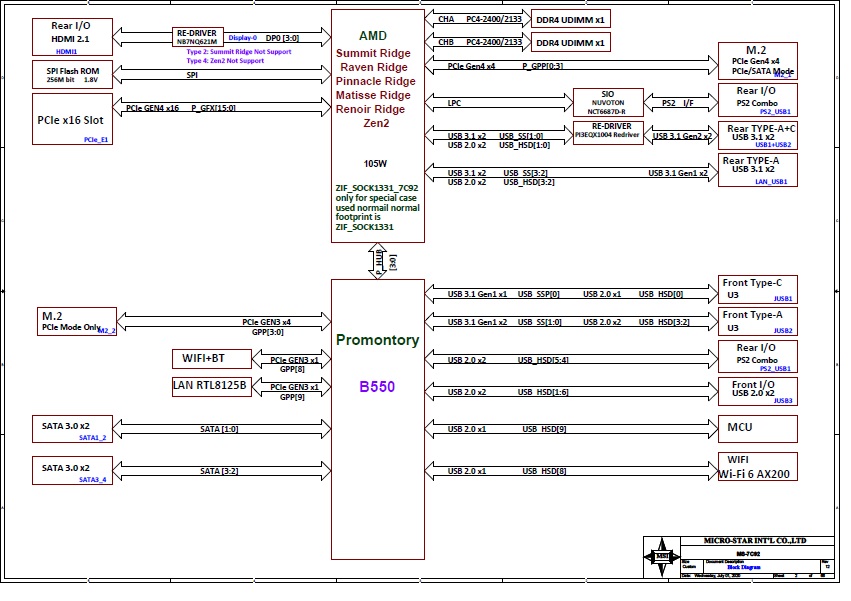Viewport: 851px width, 601px height.
Task: Select the SIO NUVOTON NCT6687D-R block
Action: tap(608, 103)
